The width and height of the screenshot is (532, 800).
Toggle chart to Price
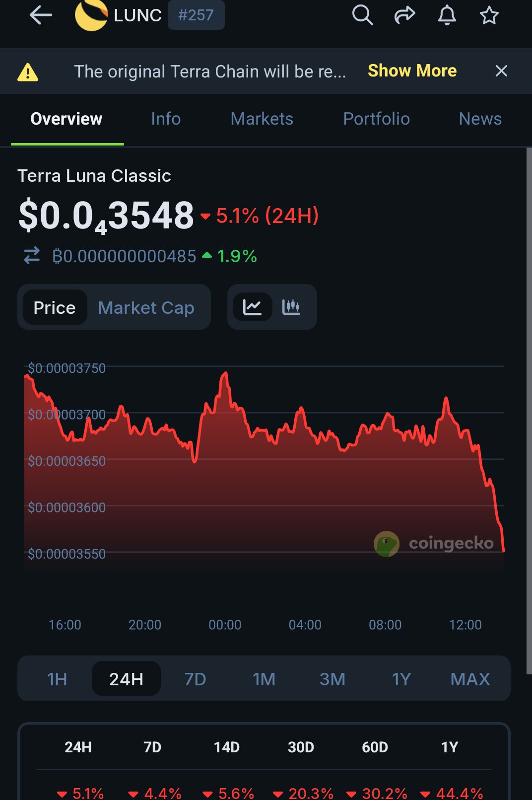click(55, 308)
